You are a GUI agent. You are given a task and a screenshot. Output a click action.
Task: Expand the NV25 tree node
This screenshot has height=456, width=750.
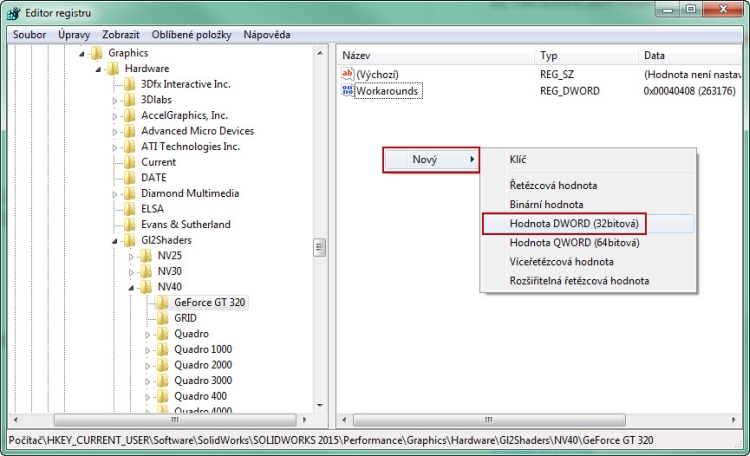[131, 257]
